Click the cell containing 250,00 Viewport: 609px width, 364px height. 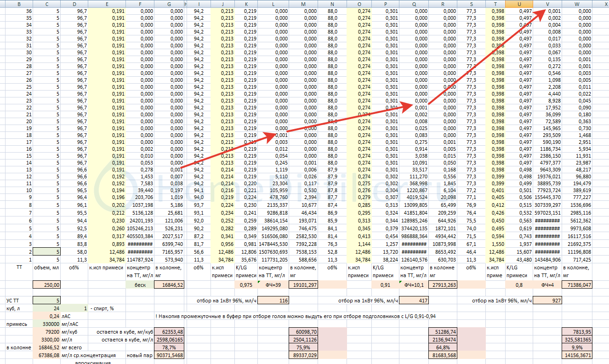pyautogui.click(x=47, y=285)
